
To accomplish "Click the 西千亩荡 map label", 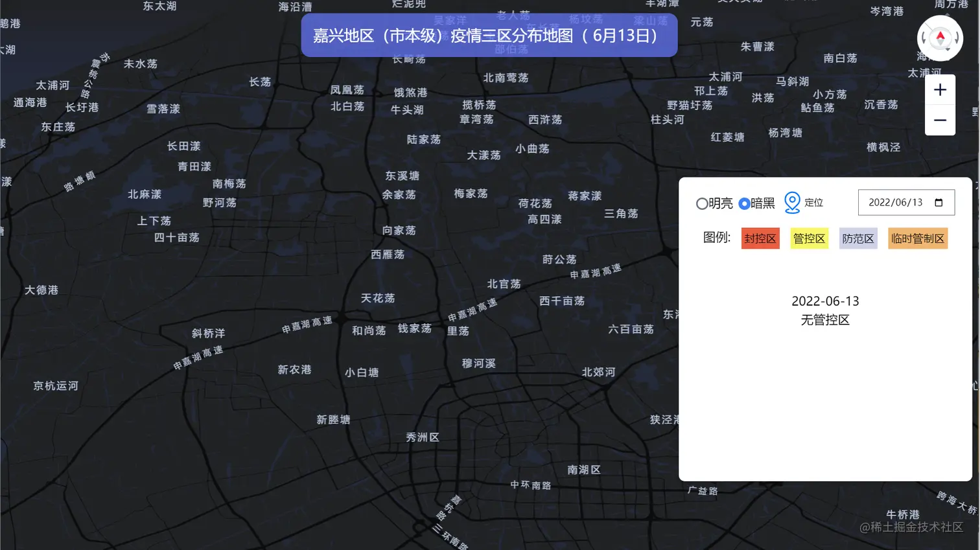I will [x=562, y=301].
